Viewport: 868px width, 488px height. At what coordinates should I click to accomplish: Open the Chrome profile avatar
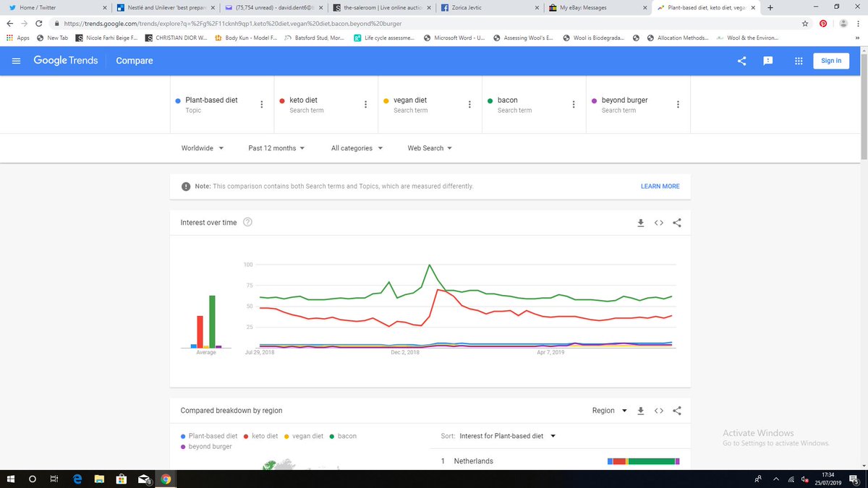[843, 23]
